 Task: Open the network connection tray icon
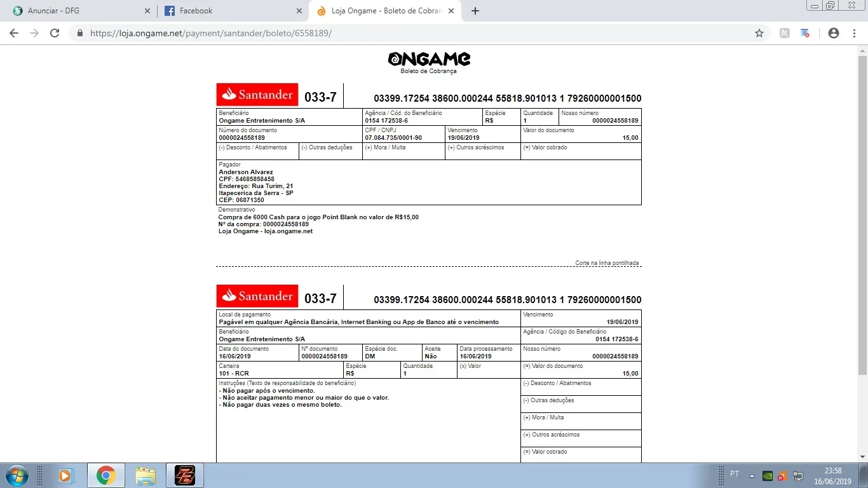(798, 475)
